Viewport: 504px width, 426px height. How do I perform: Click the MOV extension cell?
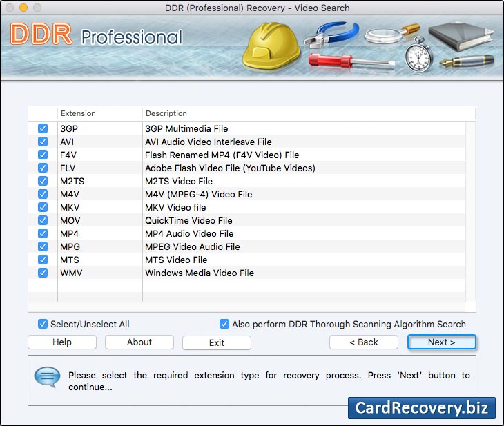[100, 220]
